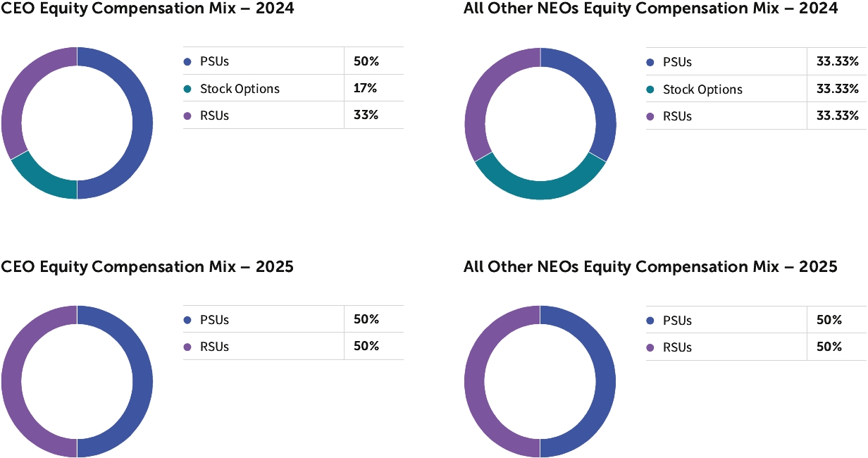Click the Stock Options label in NEOs 2024 legend
868x458 pixels.
tap(702, 89)
